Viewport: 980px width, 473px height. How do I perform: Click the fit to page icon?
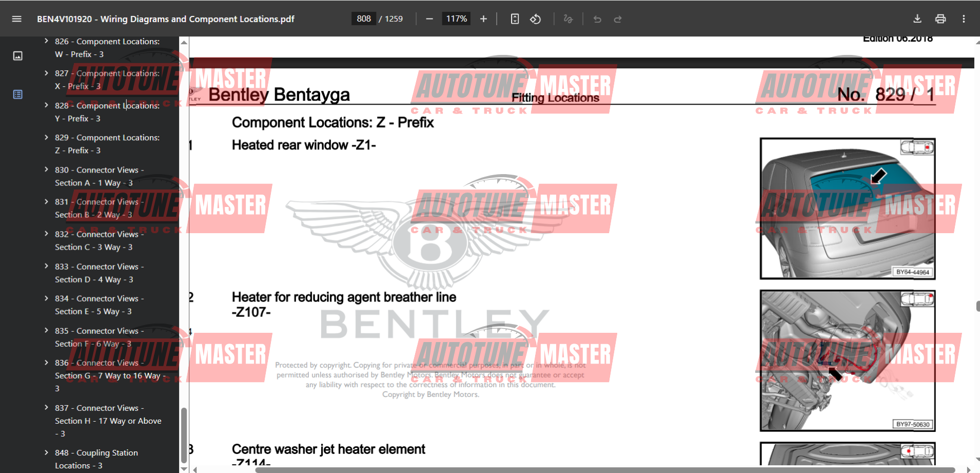tap(515, 19)
